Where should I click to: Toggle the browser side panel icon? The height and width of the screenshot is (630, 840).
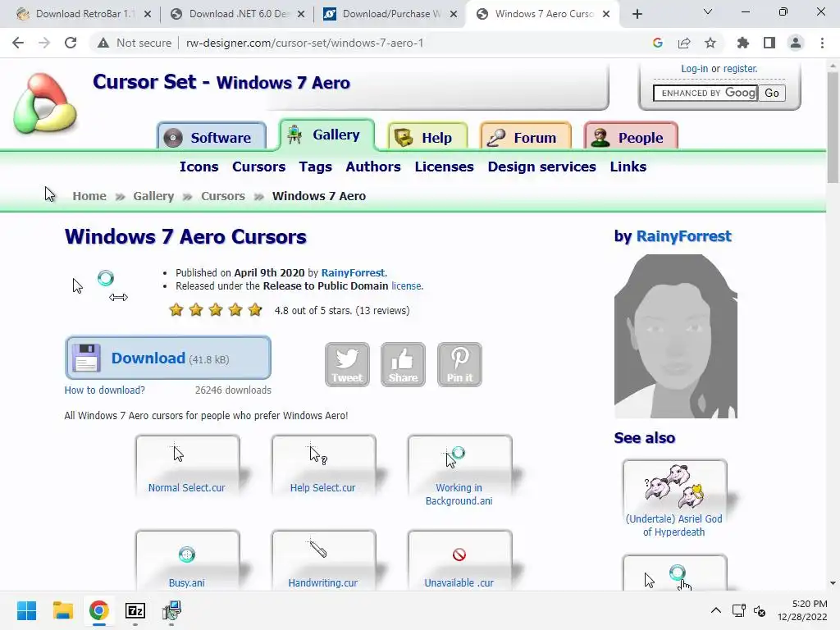click(x=769, y=43)
